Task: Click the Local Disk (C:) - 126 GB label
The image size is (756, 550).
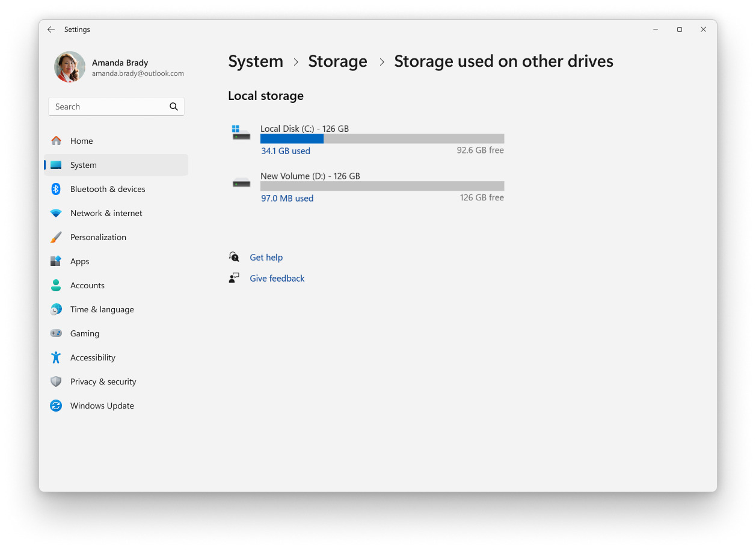Action: 304,129
